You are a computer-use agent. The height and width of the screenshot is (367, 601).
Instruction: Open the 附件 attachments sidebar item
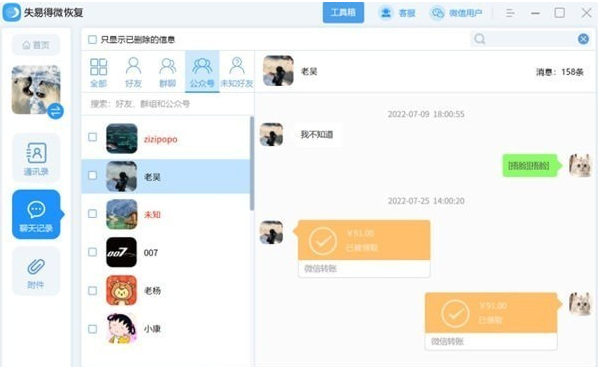[36, 271]
